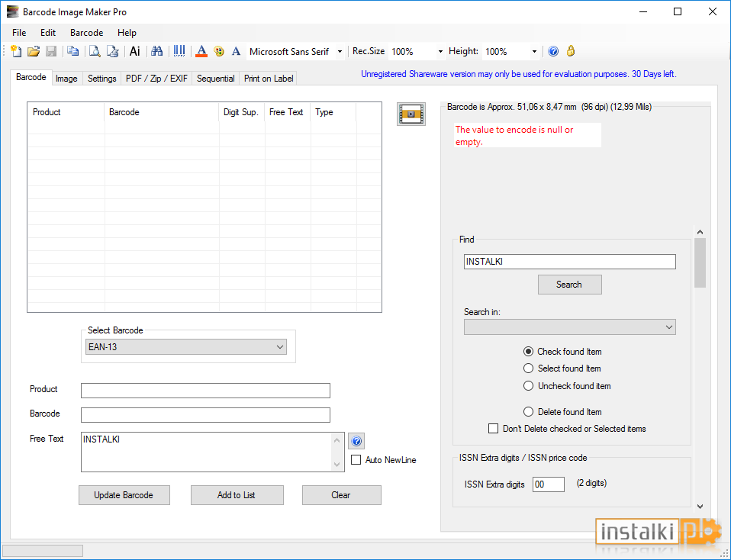Image resolution: width=731 pixels, height=560 pixels.
Task: Click the Barcode column header in list
Action: 161,112
